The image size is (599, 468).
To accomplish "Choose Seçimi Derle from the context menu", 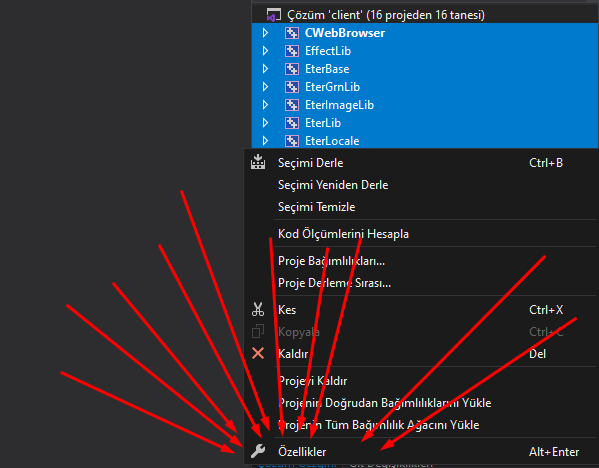I will click(x=420, y=163).
